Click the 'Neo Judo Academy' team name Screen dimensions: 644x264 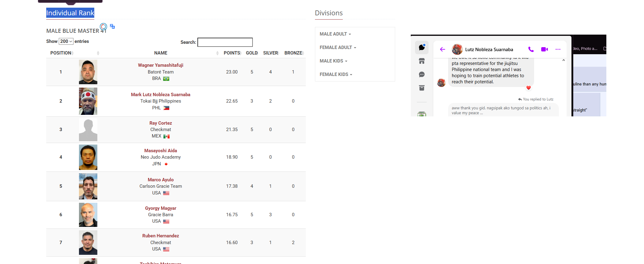(x=161, y=157)
